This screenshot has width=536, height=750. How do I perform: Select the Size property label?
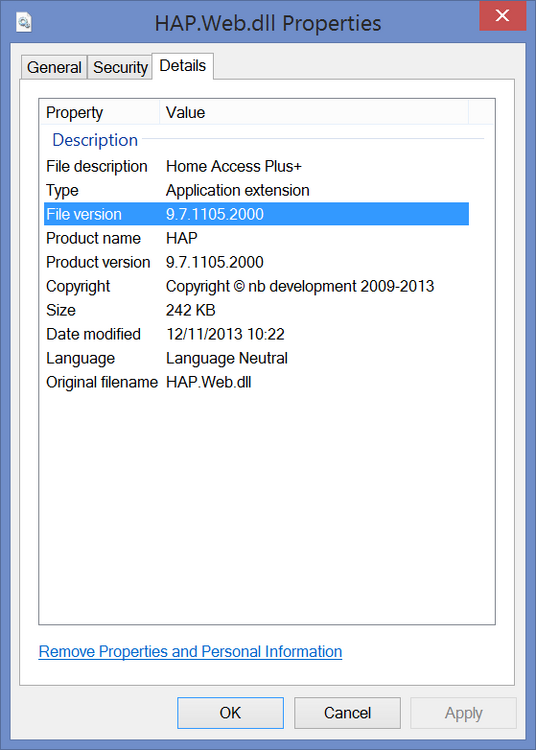coord(61,310)
